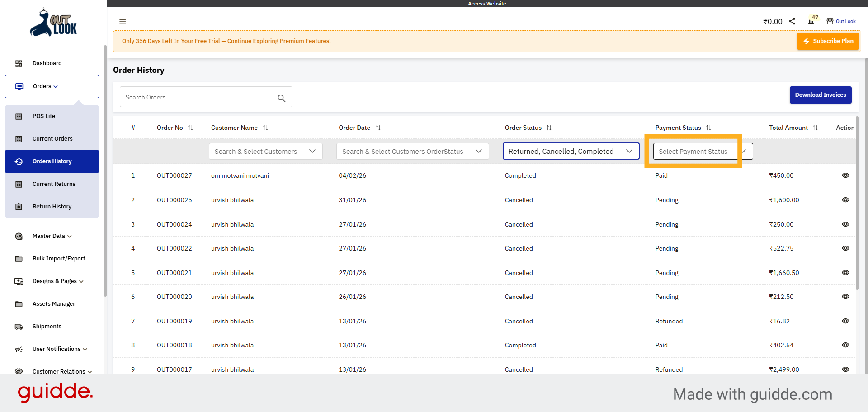Image resolution: width=868 pixels, height=412 pixels.
Task: Open the hamburger navigation menu
Action: coord(123,21)
